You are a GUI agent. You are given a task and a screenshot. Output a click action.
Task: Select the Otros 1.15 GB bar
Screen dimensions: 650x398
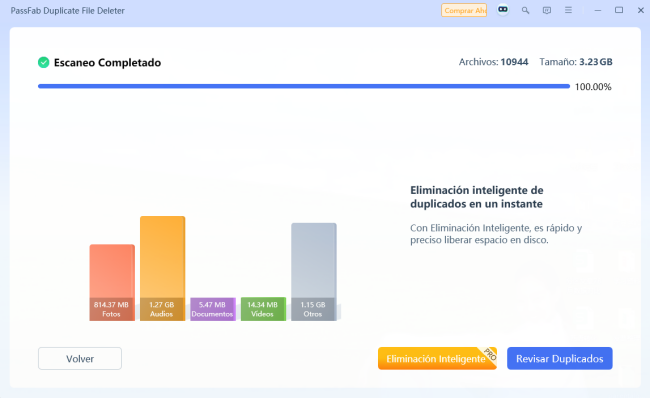[314, 272]
